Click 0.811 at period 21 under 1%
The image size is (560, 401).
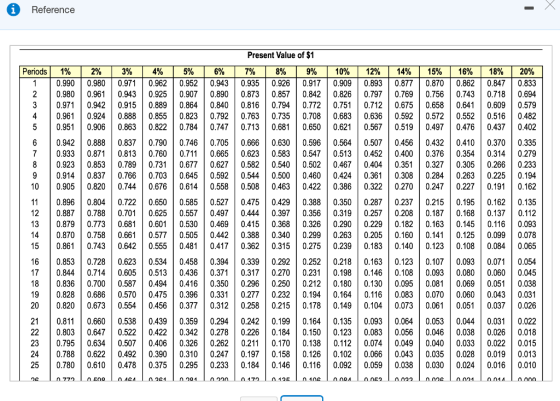pos(66,322)
